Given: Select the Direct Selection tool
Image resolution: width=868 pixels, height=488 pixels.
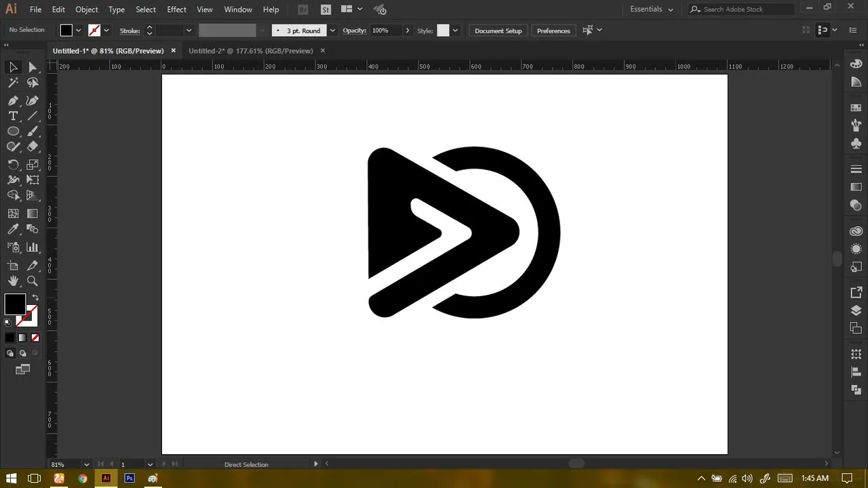Looking at the screenshot, I should [x=33, y=66].
